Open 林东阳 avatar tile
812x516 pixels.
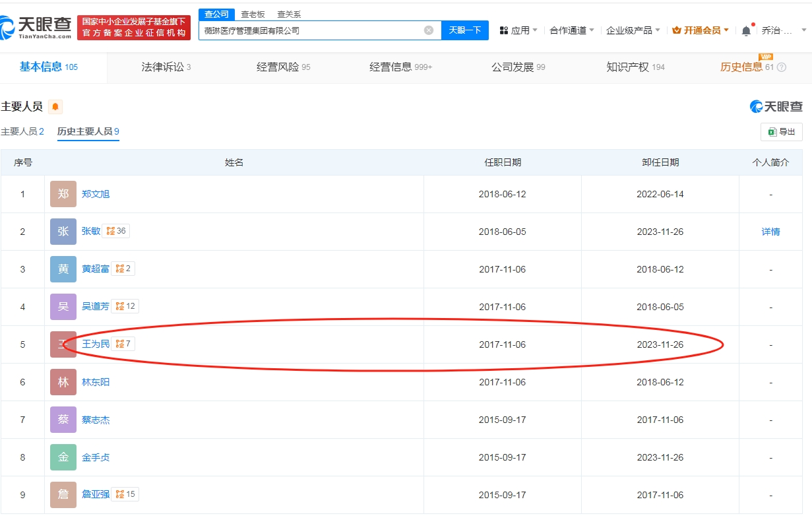click(63, 382)
